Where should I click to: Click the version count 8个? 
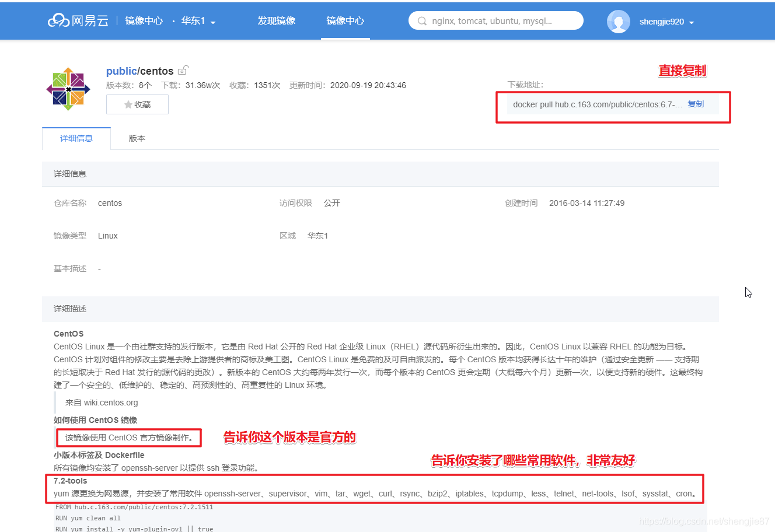coord(145,85)
